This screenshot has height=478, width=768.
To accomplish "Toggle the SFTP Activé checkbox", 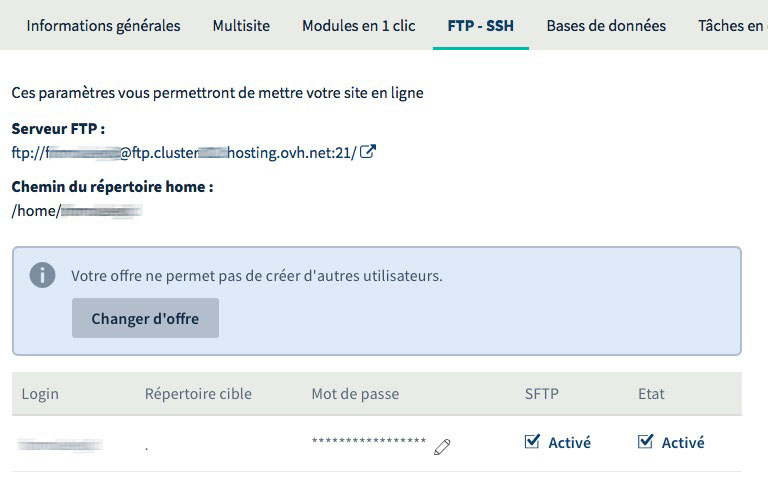I will [532, 441].
